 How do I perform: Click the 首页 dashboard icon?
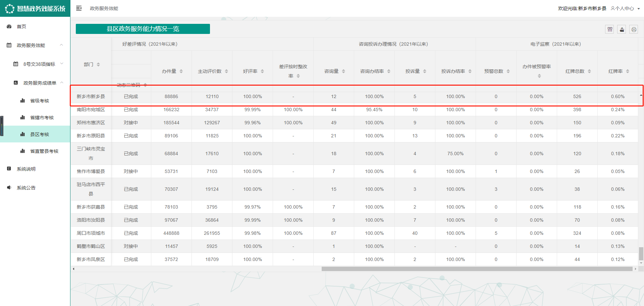(9, 27)
